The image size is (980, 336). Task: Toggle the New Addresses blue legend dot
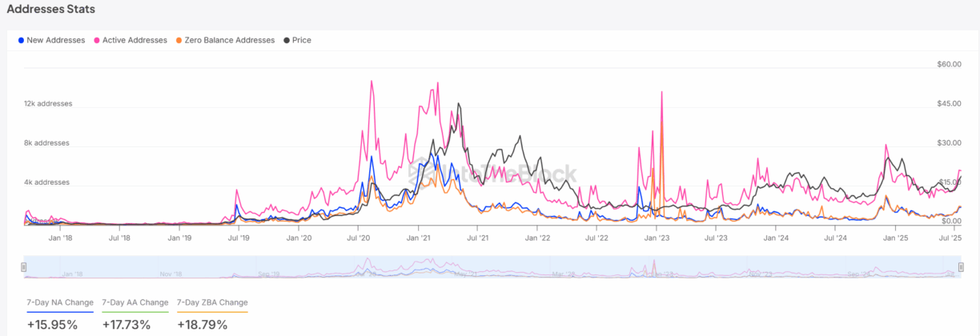21,40
